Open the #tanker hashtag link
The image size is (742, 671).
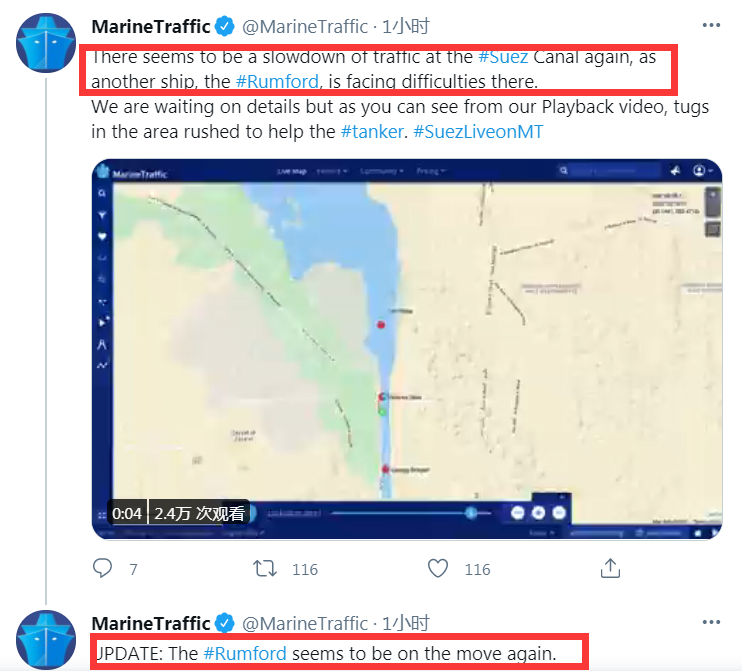(372, 132)
